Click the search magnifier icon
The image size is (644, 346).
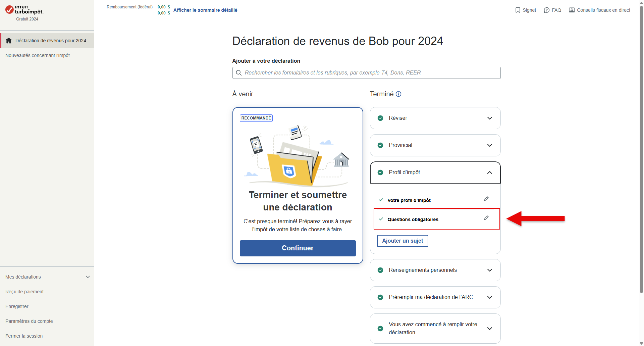point(239,73)
